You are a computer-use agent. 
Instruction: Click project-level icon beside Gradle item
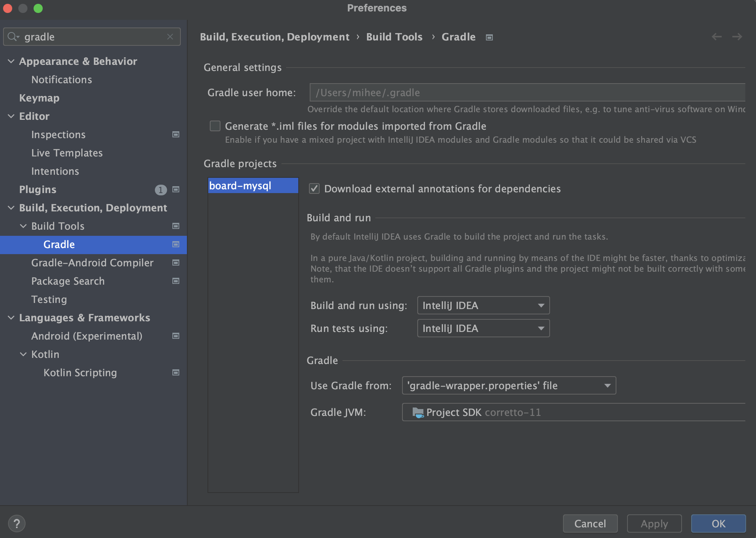tap(176, 244)
